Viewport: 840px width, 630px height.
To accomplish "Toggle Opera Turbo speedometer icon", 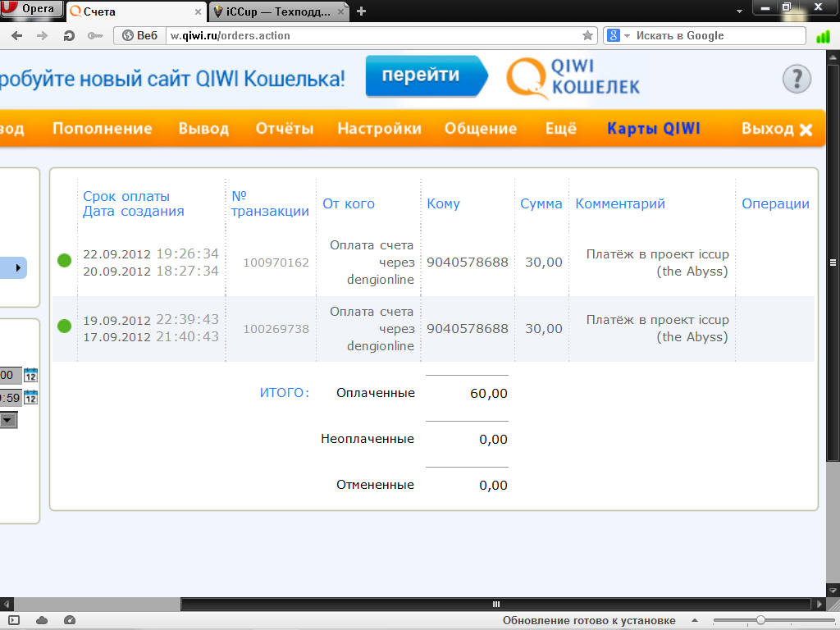I will 70,620.
